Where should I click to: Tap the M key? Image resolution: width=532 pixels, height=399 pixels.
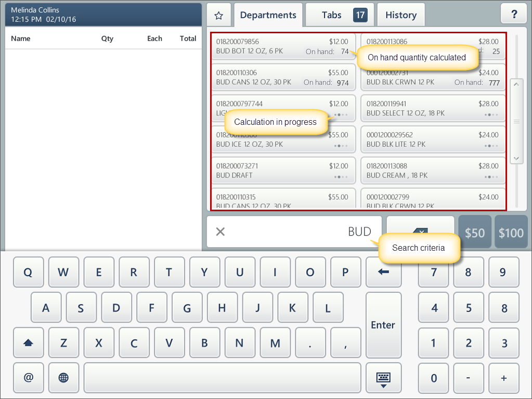click(275, 343)
